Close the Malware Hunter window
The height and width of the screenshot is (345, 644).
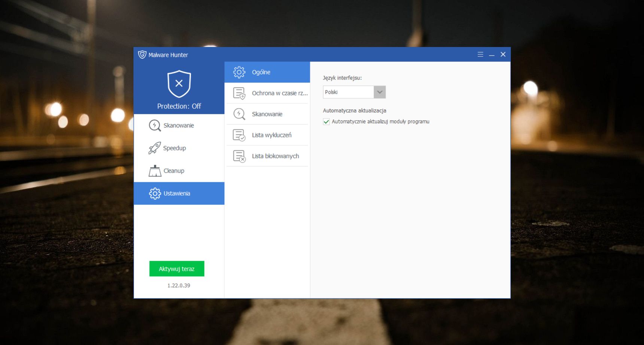503,54
